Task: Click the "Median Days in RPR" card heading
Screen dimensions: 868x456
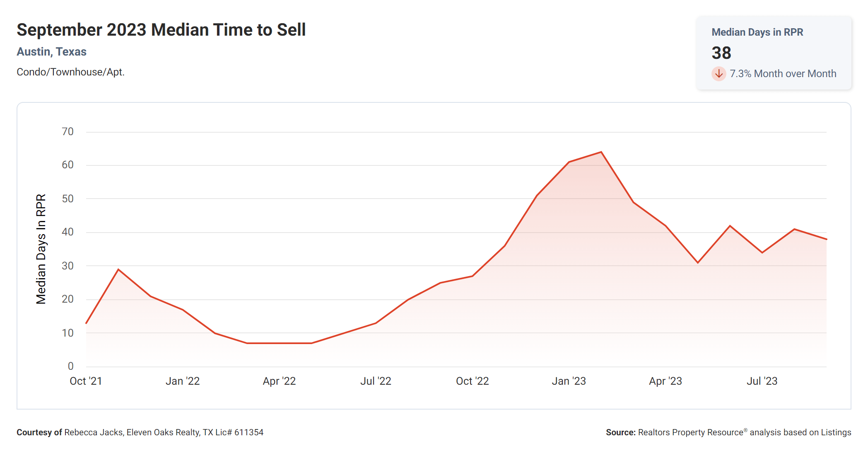Action: pos(757,32)
